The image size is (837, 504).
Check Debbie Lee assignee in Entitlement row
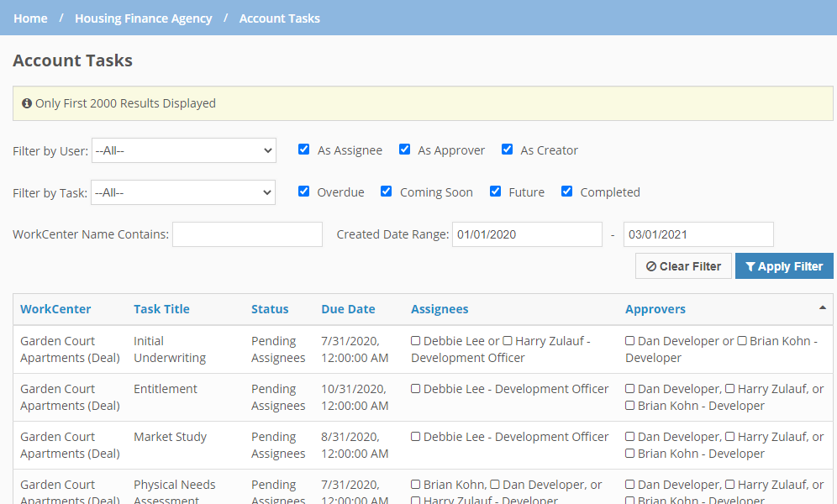tap(416, 389)
